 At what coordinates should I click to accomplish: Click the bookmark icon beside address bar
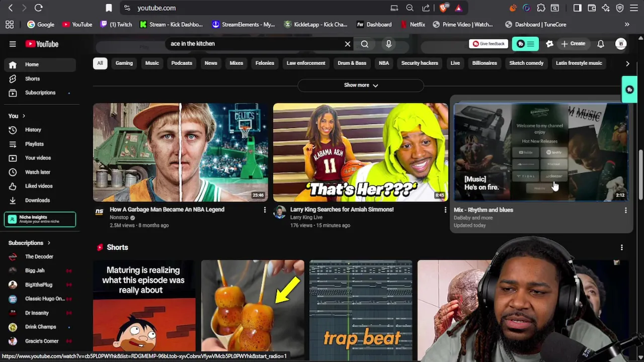109,8
